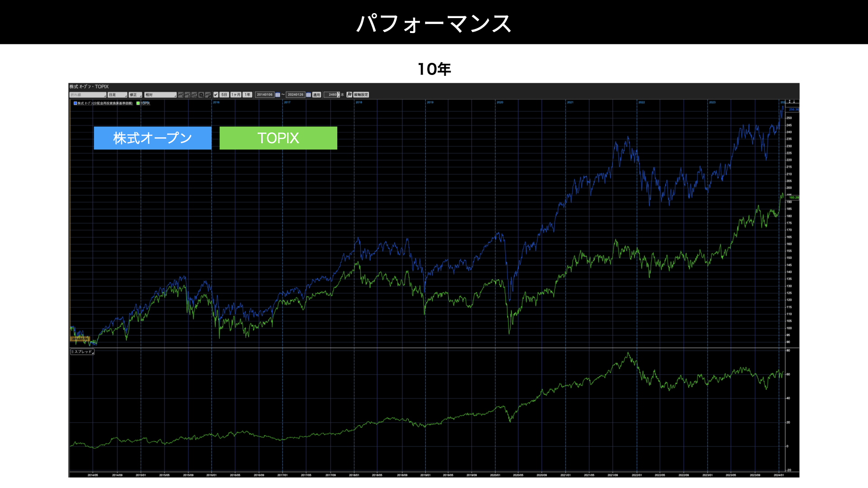This screenshot has height=488, width=868.
Task: Click the small TOPIX legend label
Action: [x=145, y=103]
